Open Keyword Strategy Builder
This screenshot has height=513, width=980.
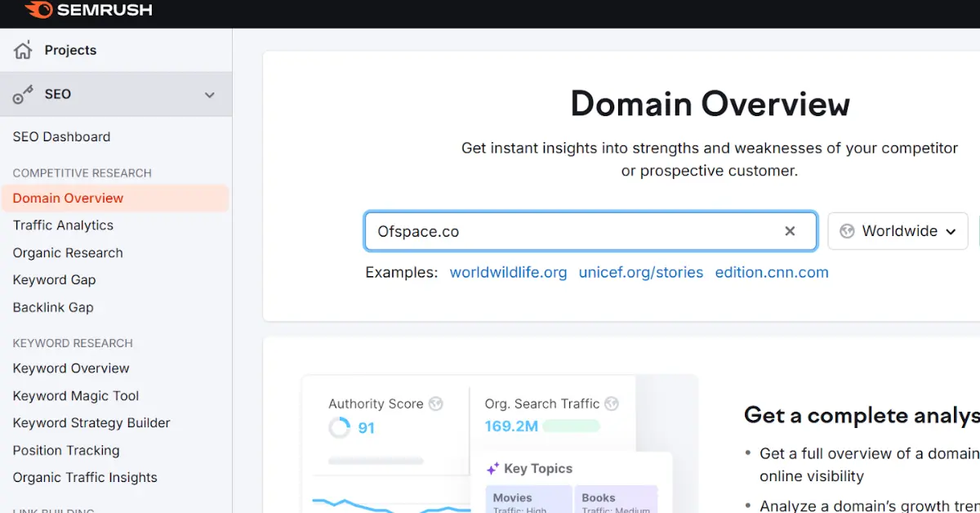pyautogui.click(x=91, y=423)
